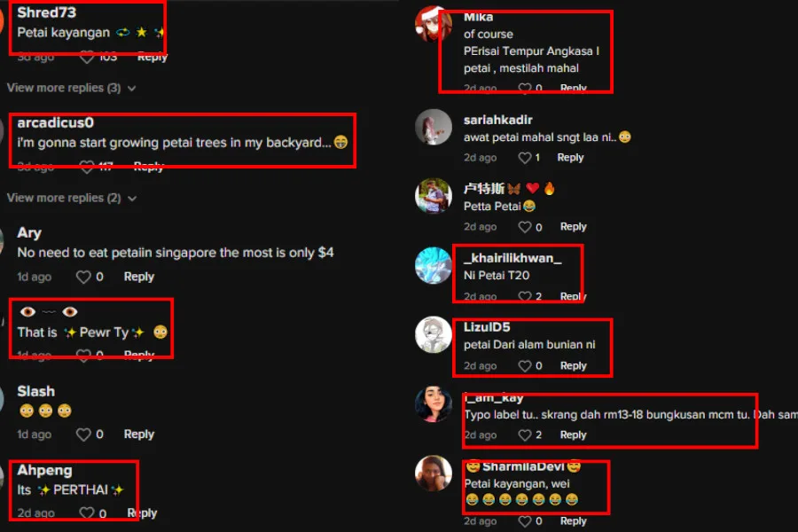Reply to Ary's comment
Image resolution: width=798 pixels, height=532 pixels.
click(x=139, y=277)
